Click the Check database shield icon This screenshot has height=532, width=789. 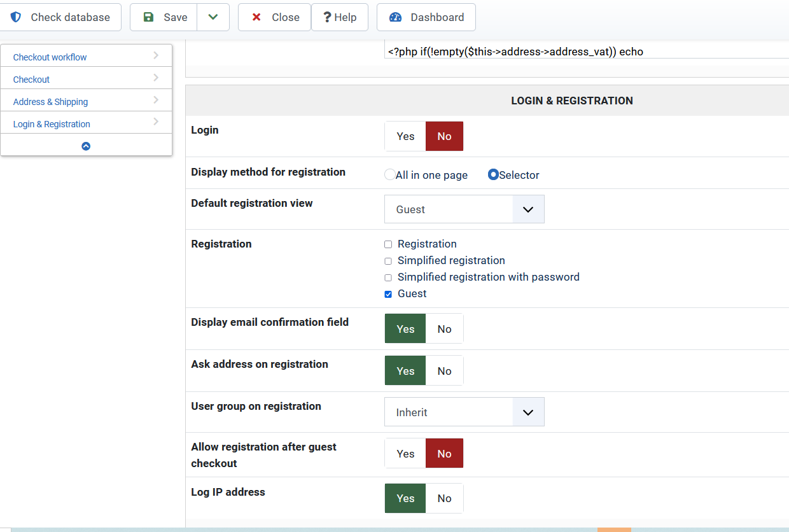[x=16, y=17]
